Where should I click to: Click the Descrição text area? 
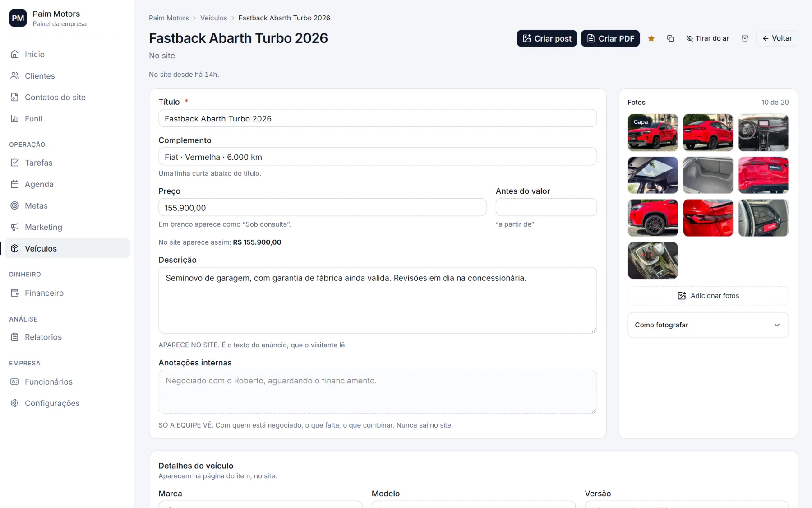tap(378, 300)
